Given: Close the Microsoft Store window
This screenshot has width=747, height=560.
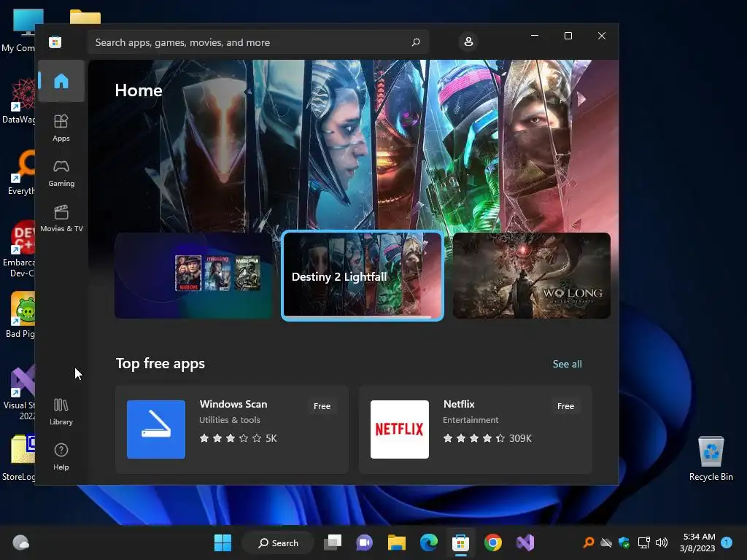Looking at the screenshot, I should click(602, 36).
